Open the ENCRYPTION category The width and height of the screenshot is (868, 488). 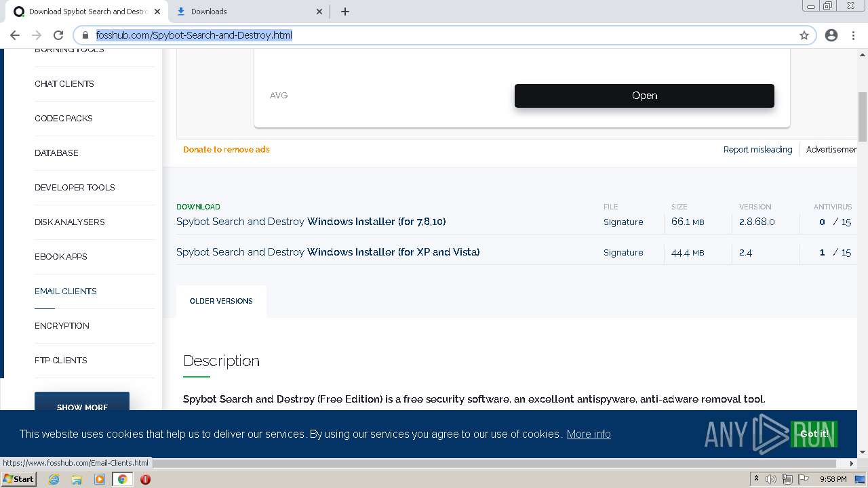62,326
